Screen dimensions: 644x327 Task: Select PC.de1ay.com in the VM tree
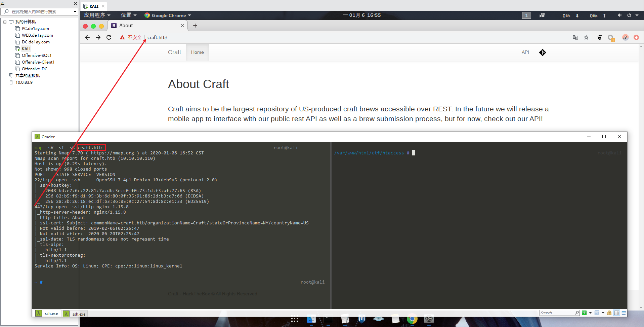click(35, 29)
